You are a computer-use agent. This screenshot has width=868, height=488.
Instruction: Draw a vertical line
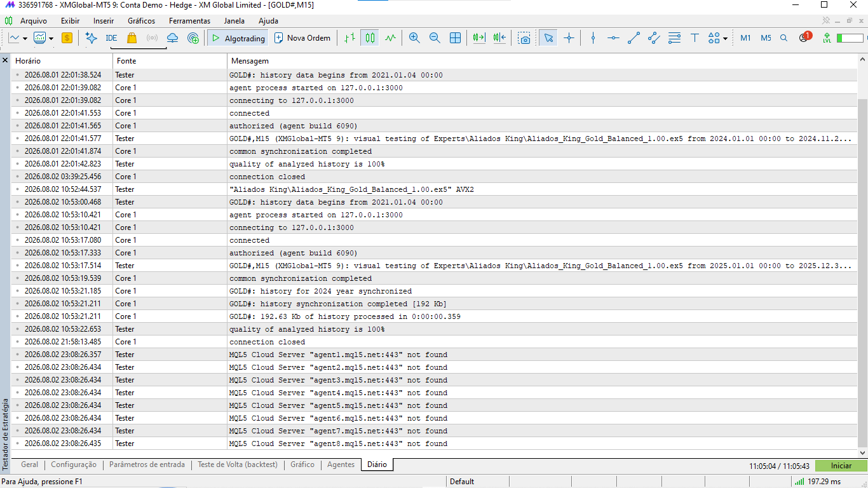[x=593, y=38]
